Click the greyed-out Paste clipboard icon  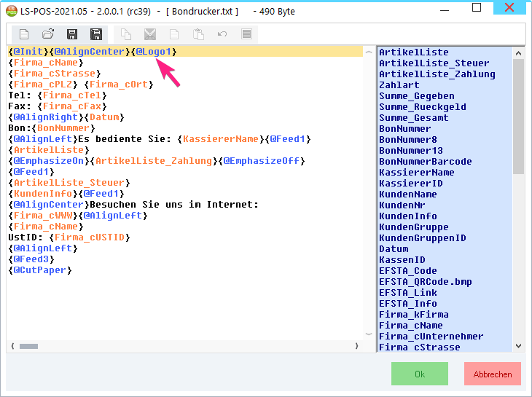click(x=198, y=34)
